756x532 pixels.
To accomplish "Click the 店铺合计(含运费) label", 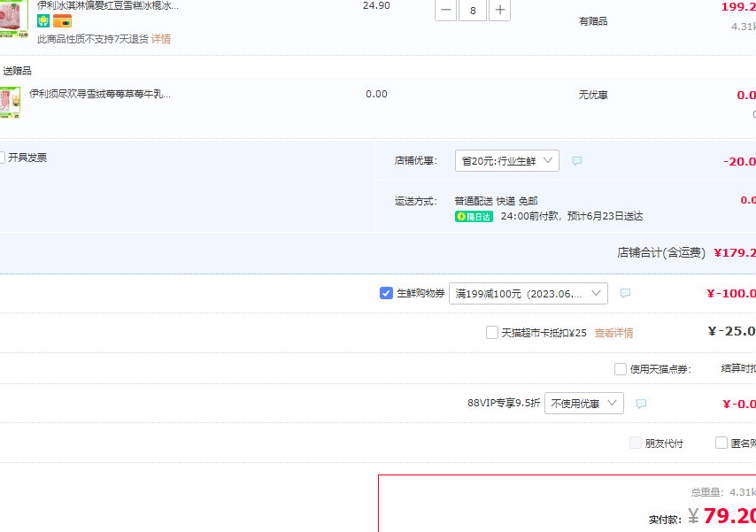I will coord(661,253).
